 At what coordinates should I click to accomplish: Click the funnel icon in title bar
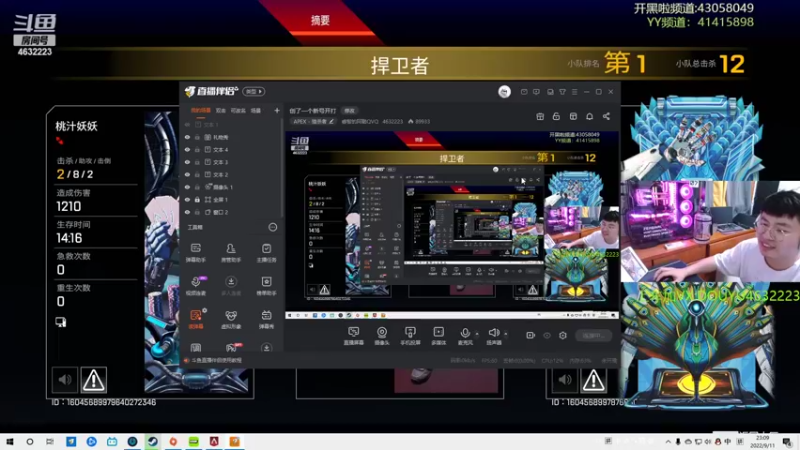(x=562, y=92)
